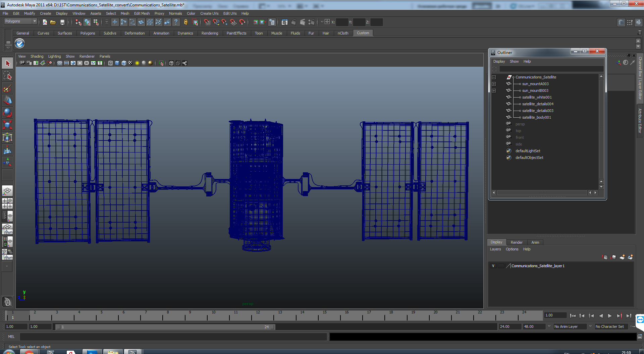Click the Play Forwards button
This screenshot has width=644, height=354.
[610, 316]
